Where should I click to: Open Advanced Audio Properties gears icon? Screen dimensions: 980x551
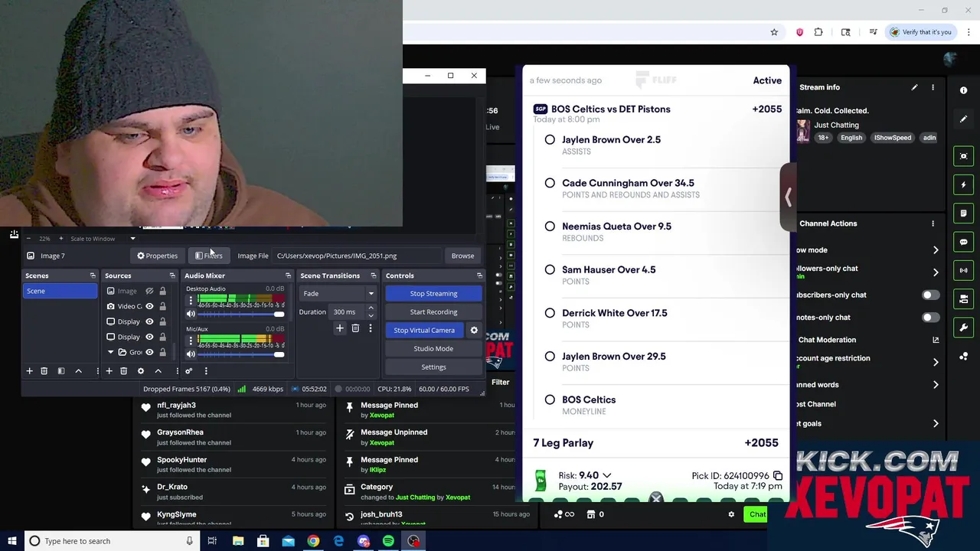pyautogui.click(x=188, y=371)
